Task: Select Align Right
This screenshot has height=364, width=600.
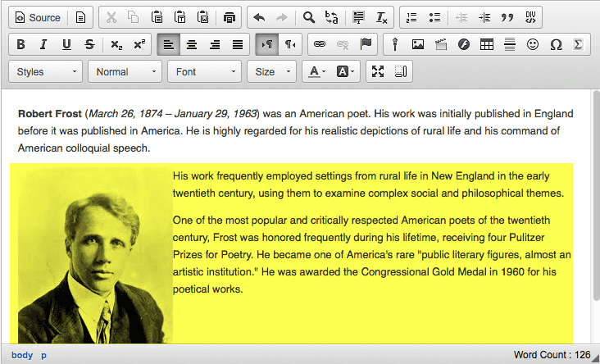Action: point(215,44)
